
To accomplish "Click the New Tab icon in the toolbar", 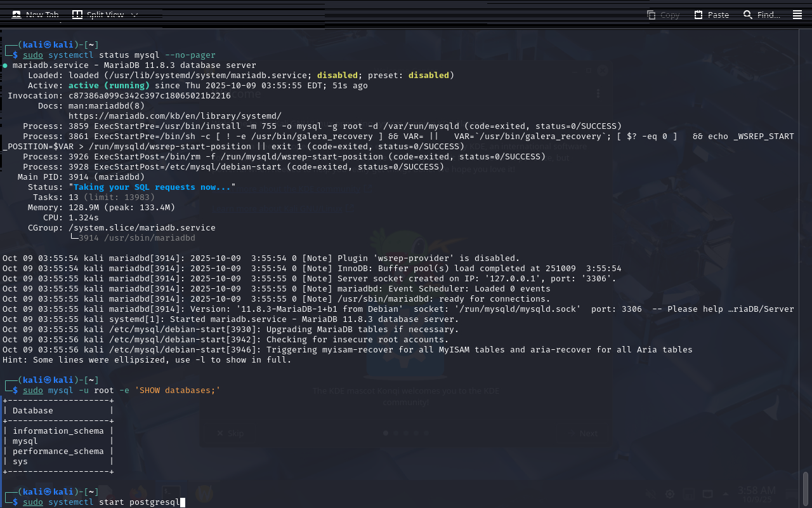I will point(16,15).
